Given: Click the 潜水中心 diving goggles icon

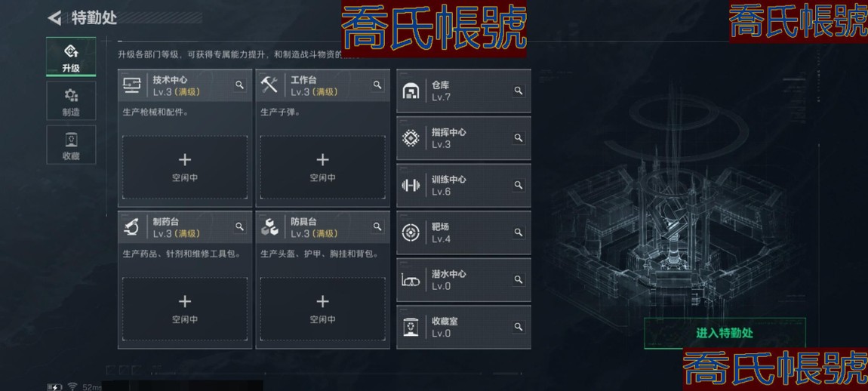Looking at the screenshot, I should 411,280.
